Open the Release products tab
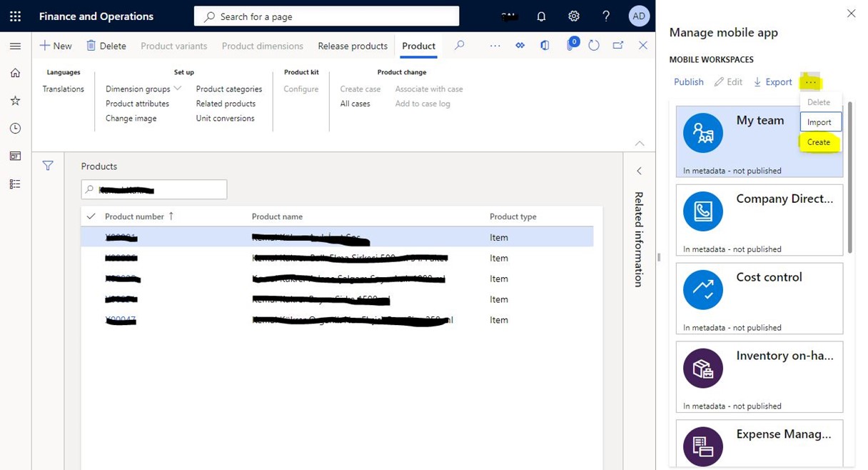This screenshot has height=470, width=868. pos(353,46)
